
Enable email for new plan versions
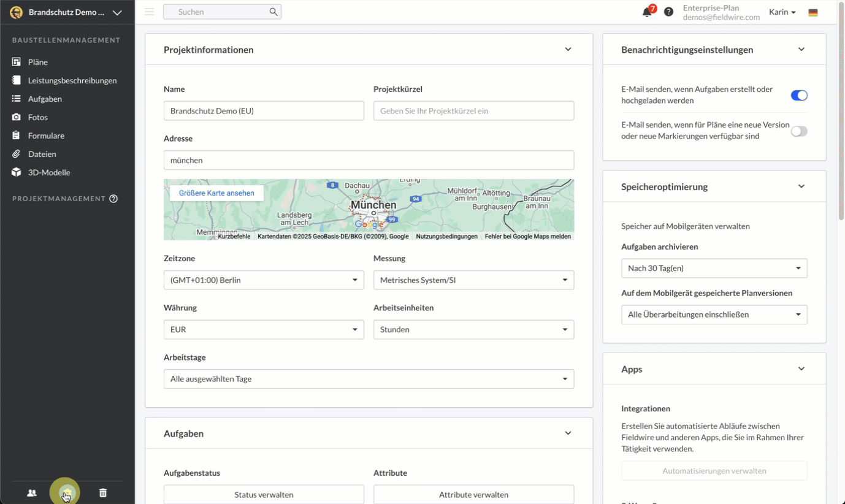pyautogui.click(x=799, y=131)
